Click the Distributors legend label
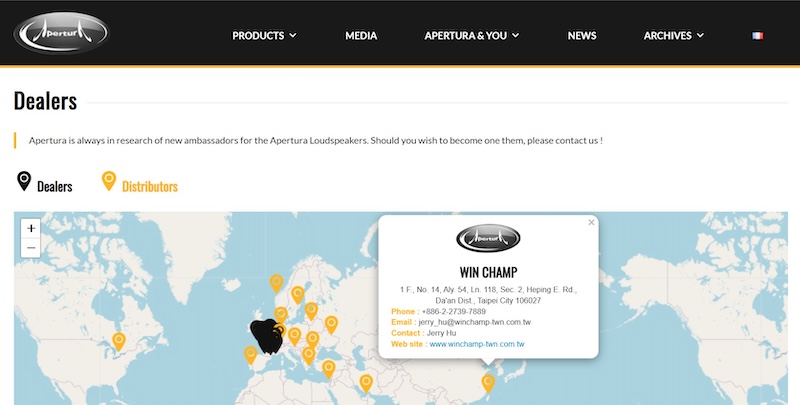The width and height of the screenshot is (800, 405). point(150,187)
